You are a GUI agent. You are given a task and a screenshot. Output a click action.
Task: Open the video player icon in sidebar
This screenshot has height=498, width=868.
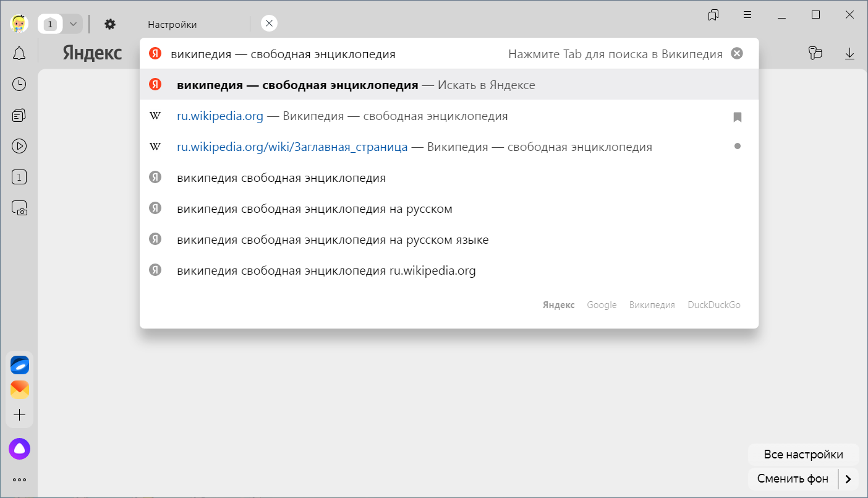tap(19, 146)
